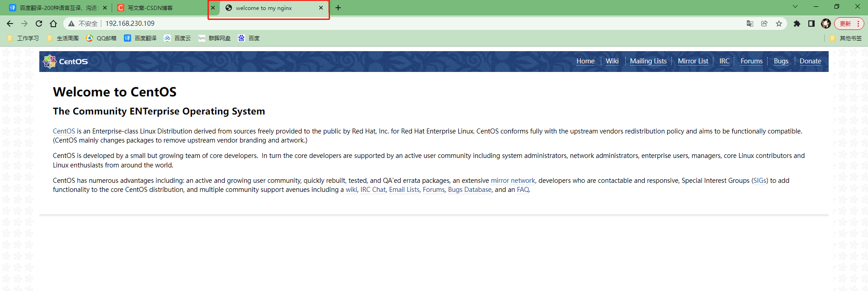Click the not-secure warning icon
The height and width of the screenshot is (291, 868).
click(71, 24)
